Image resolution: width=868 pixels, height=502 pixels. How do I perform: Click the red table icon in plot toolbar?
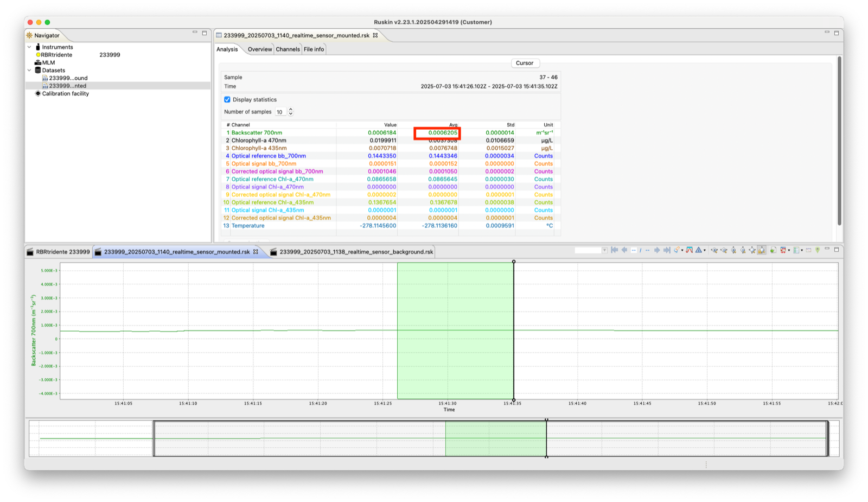point(784,250)
